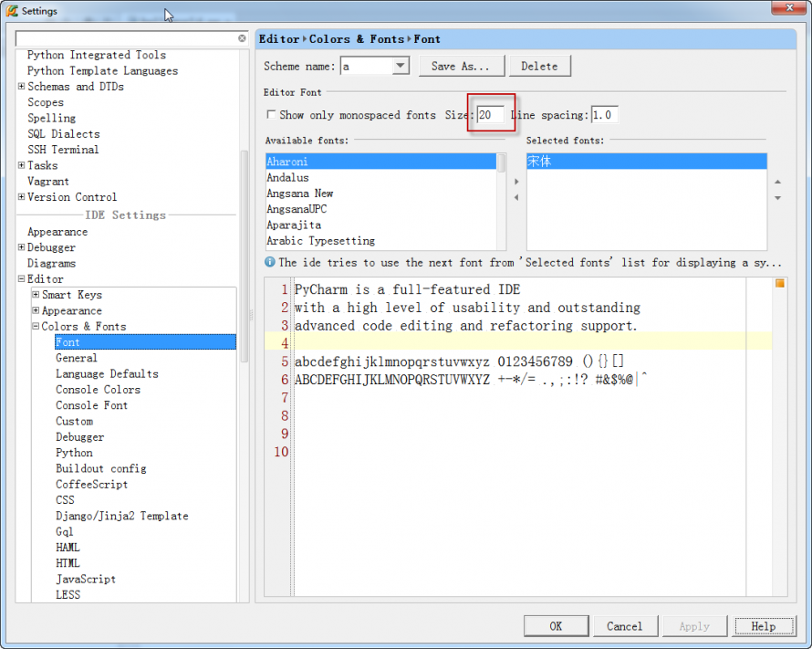Select Python Integrated Tools in tree
The image size is (812, 649).
tap(97, 55)
